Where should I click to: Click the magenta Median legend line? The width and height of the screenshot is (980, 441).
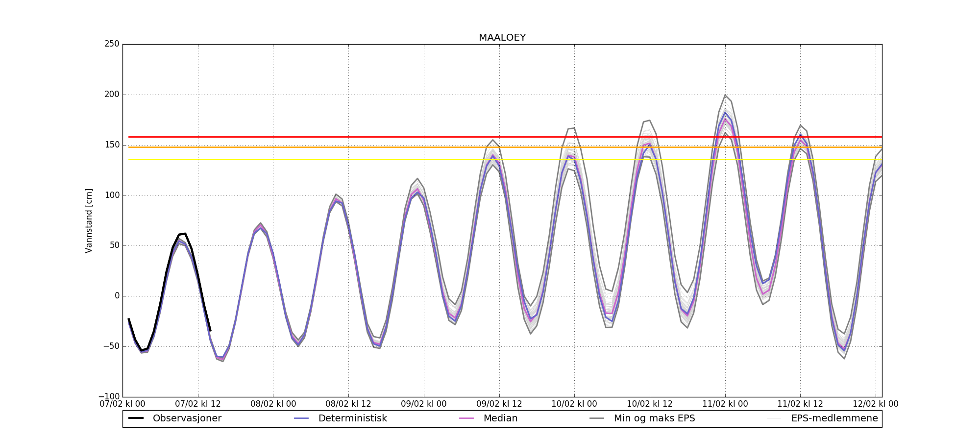point(466,418)
